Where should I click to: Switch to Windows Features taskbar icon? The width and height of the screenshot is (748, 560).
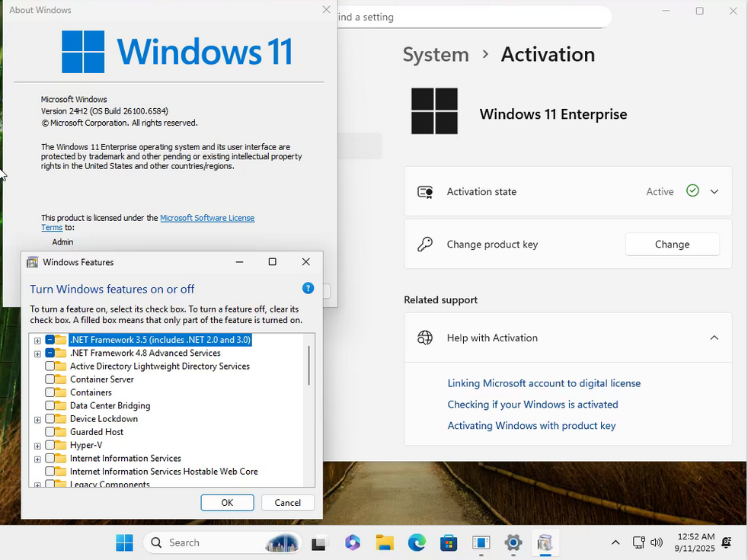[545, 542]
